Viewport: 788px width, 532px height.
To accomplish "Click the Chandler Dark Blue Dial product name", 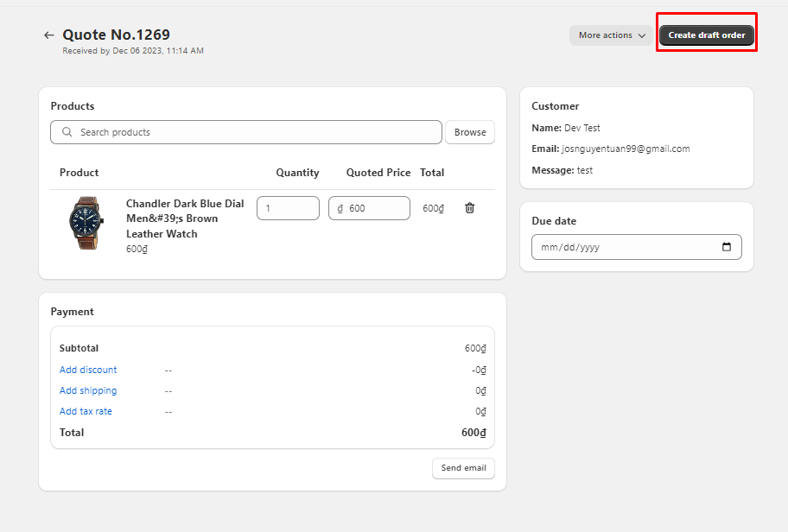I will [x=184, y=218].
